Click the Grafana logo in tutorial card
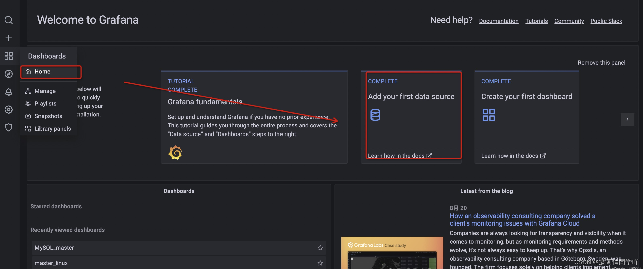 click(175, 153)
